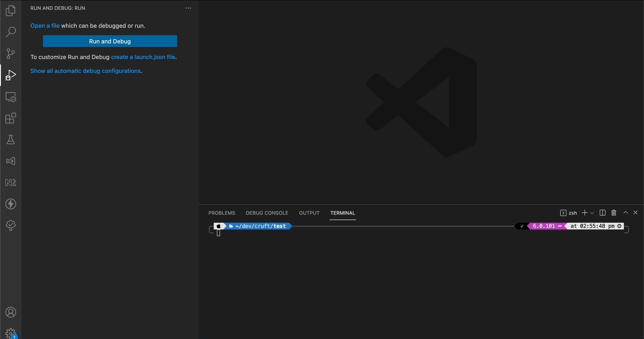644x339 pixels.
Task: Open the Testing beaker view
Action: click(x=11, y=140)
